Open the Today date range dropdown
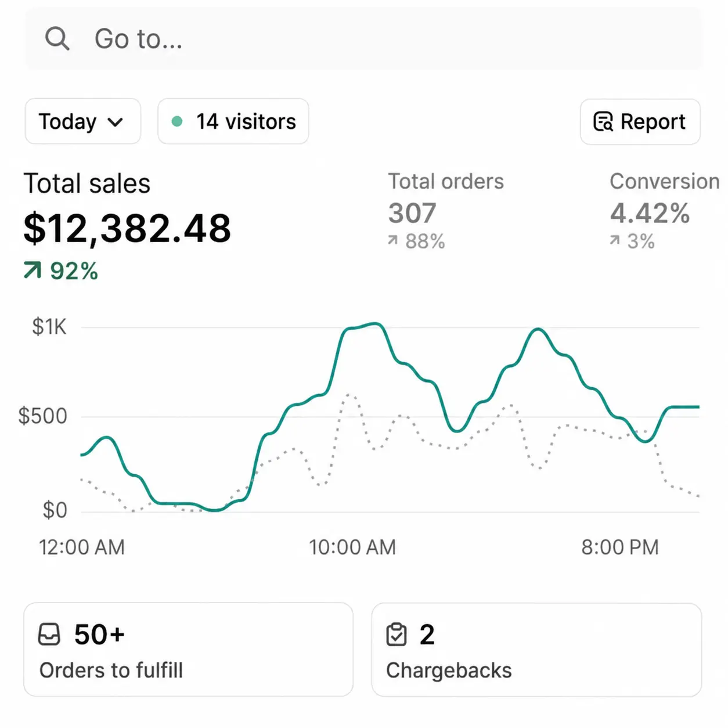The width and height of the screenshot is (728, 728). [x=83, y=121]
